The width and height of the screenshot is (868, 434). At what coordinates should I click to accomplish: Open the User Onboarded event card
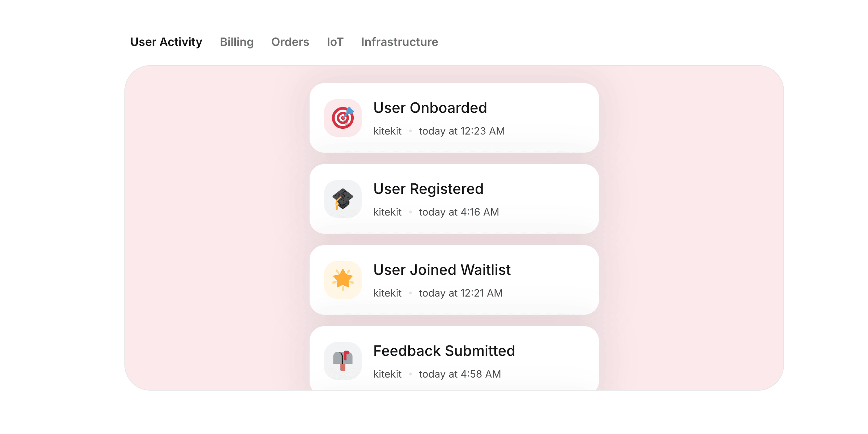click(454, 118)
